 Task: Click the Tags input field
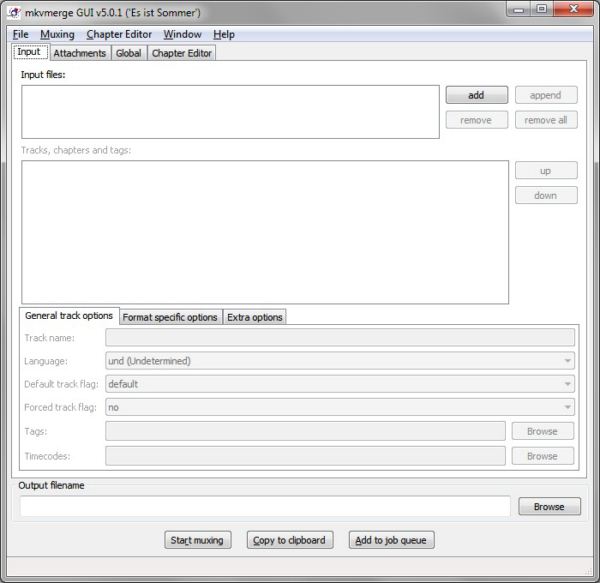pos(305,431)
